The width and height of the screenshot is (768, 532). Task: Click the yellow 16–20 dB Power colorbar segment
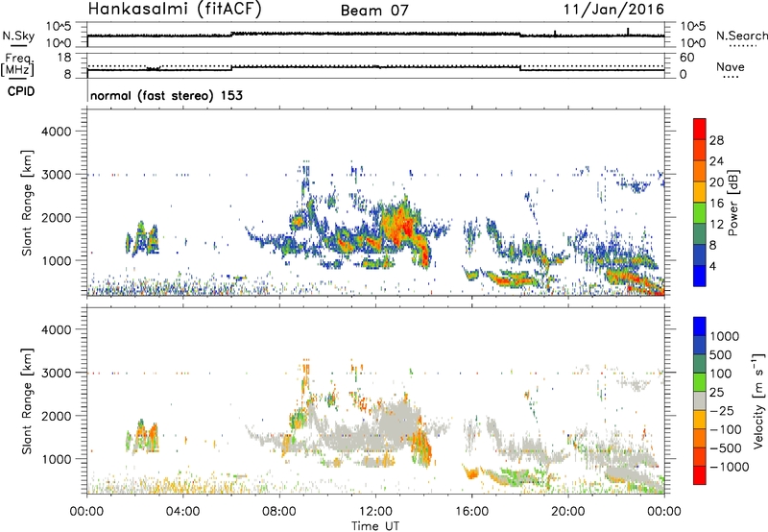pos(700,191)
